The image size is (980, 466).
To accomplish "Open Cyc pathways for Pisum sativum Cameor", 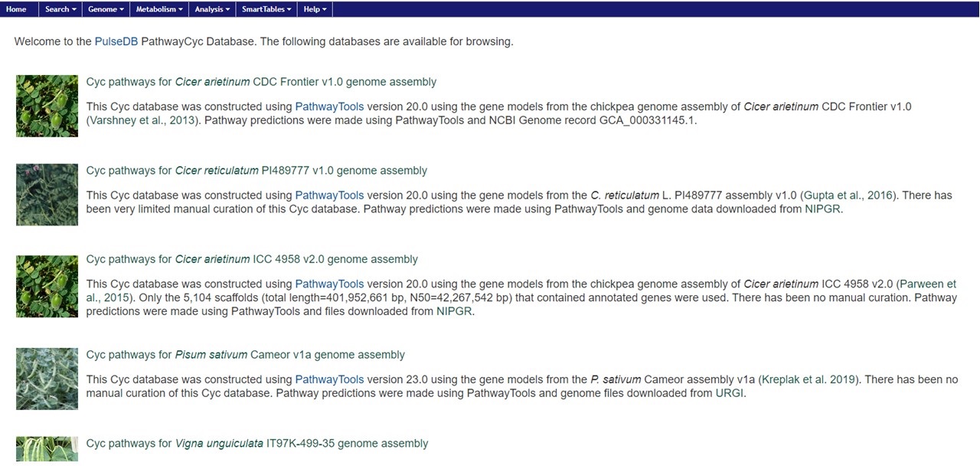I will point(245,355).
